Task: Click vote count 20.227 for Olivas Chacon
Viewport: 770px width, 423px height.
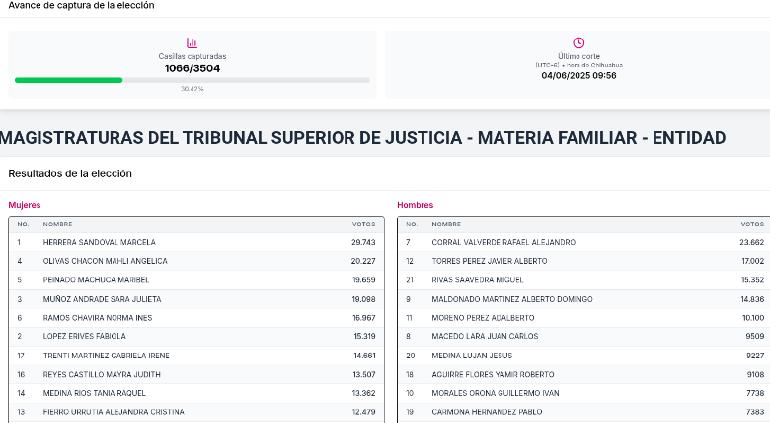Action: (x=363, y=261)
